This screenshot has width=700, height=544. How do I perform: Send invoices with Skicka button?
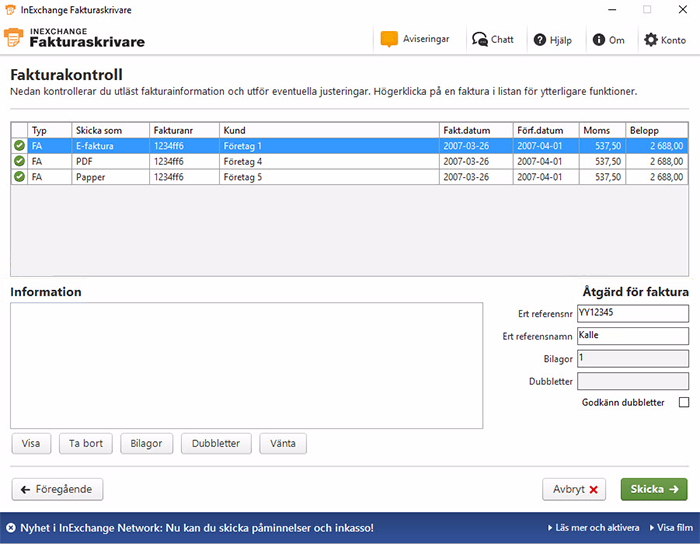tap(654, 490)
